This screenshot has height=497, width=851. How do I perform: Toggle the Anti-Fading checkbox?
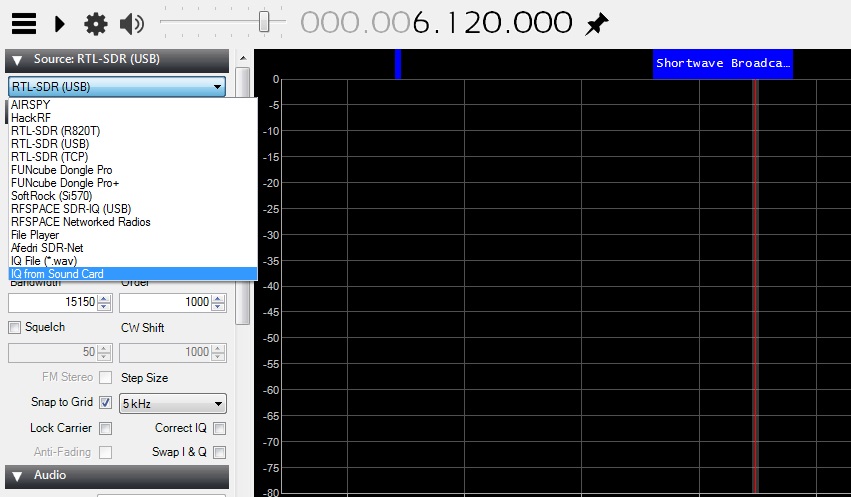click(106, 452)
